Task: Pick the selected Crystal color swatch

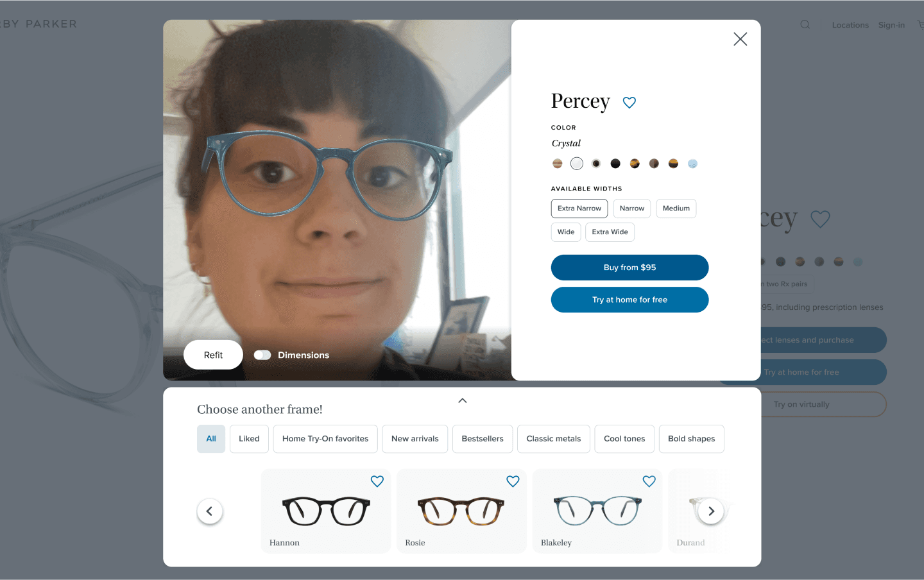Action: tap(577, 164)
